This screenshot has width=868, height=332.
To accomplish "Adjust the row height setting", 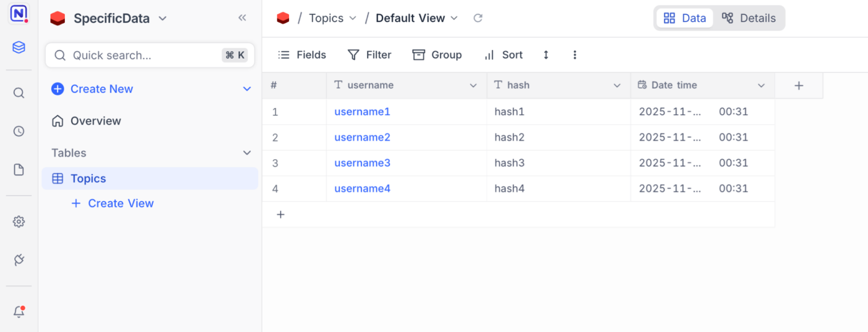I will [545, 55].
